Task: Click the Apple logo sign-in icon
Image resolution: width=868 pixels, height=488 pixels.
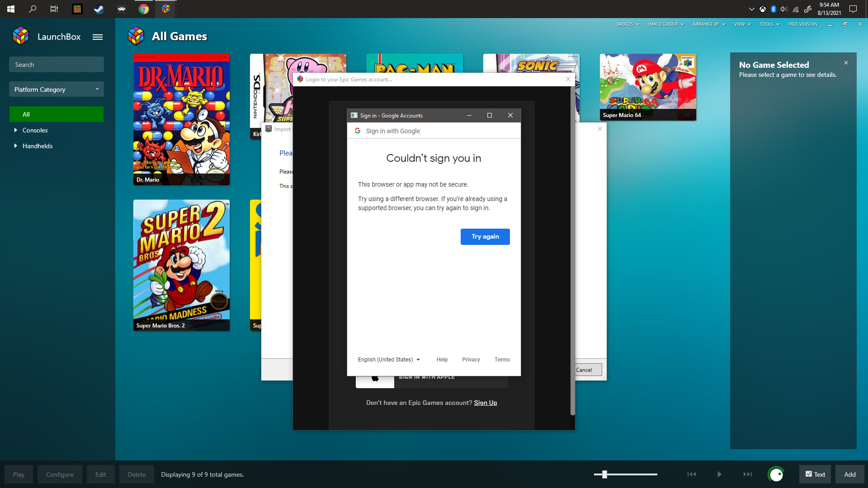Action: tap(375, 379)
